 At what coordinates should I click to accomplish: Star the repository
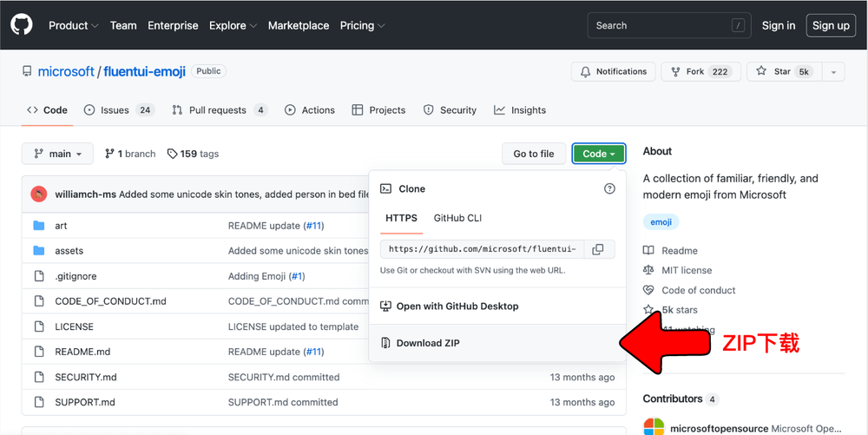pos(785,72)
